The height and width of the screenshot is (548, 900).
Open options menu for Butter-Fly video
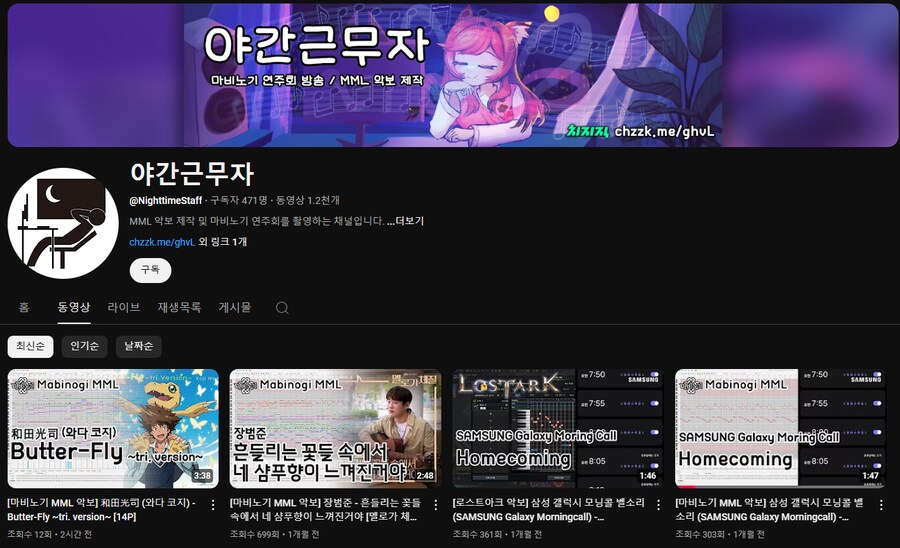[213, 505]
